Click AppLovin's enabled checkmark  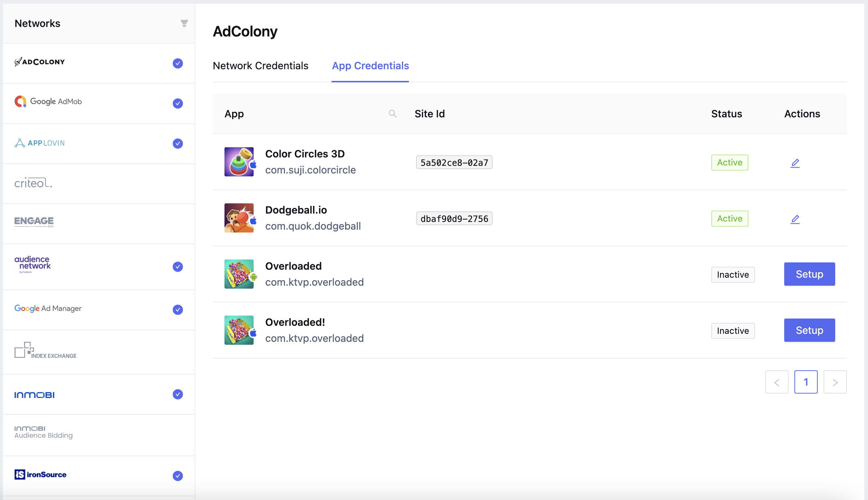coord(178,144)
